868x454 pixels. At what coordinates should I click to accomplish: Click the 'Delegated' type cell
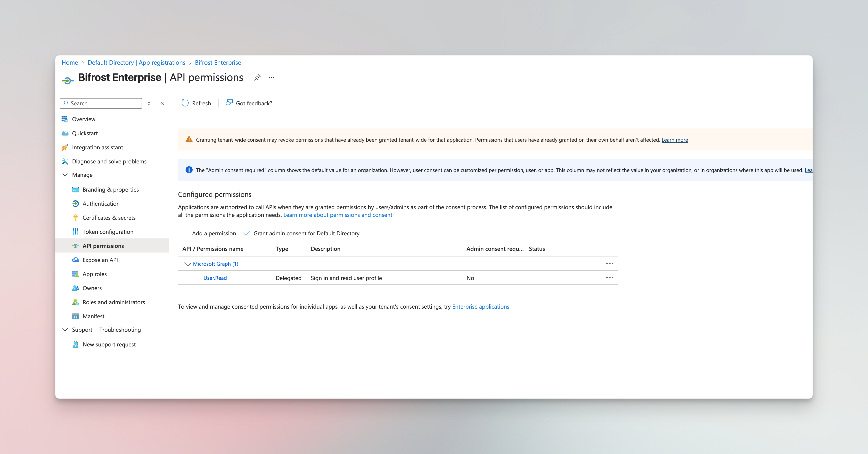coord(288,278)
